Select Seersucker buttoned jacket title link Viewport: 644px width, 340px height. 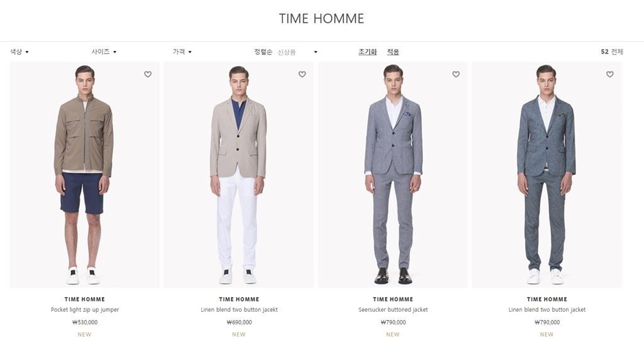click(x=393, y=310)
